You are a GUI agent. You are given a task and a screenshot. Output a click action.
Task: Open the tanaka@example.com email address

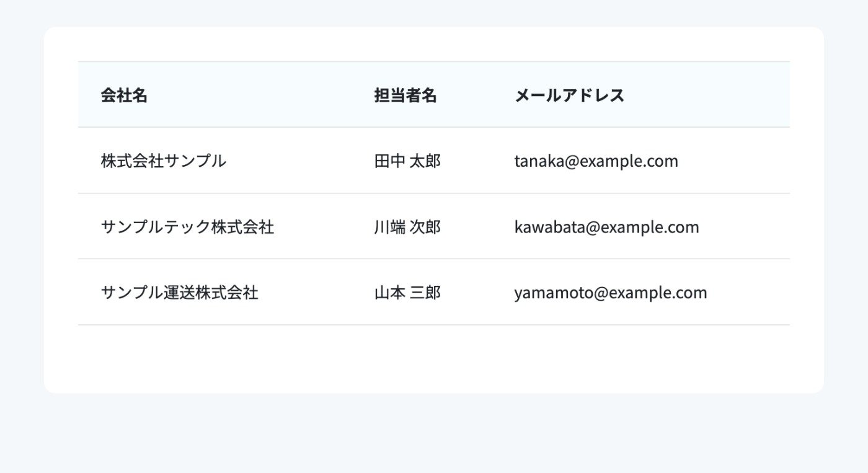point(596,161)
